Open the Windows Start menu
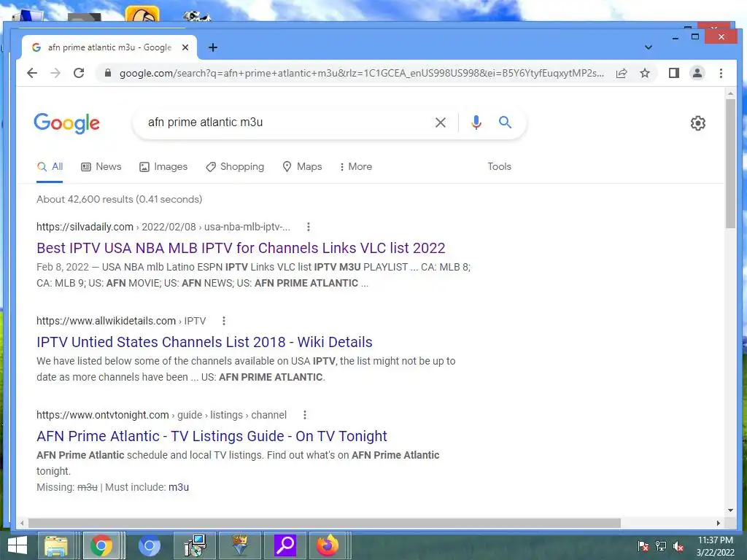This screenshot has width=747, height=560. [x=17, y=545]
